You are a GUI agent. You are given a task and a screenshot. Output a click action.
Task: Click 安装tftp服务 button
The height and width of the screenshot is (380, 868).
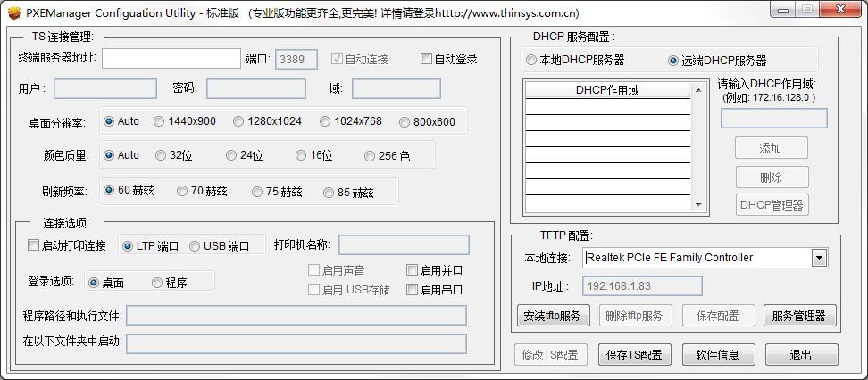[553, 316]
